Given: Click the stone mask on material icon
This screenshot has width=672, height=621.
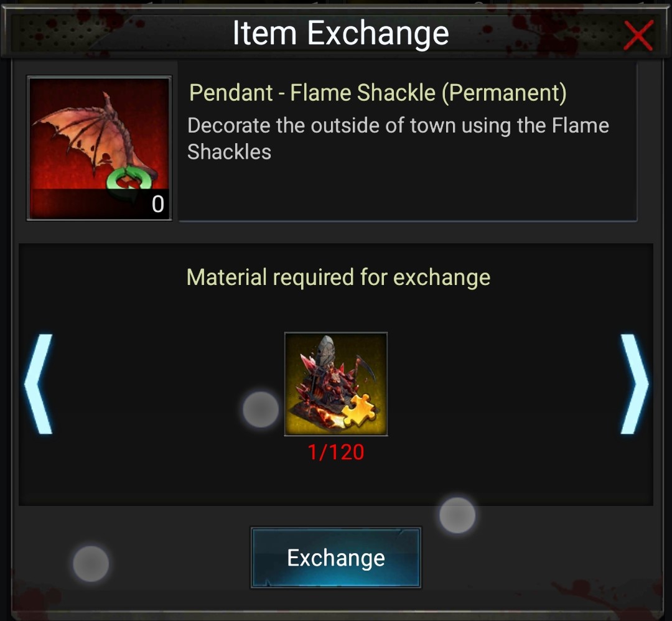Looking at the screenshot, I should pos(327,350).
